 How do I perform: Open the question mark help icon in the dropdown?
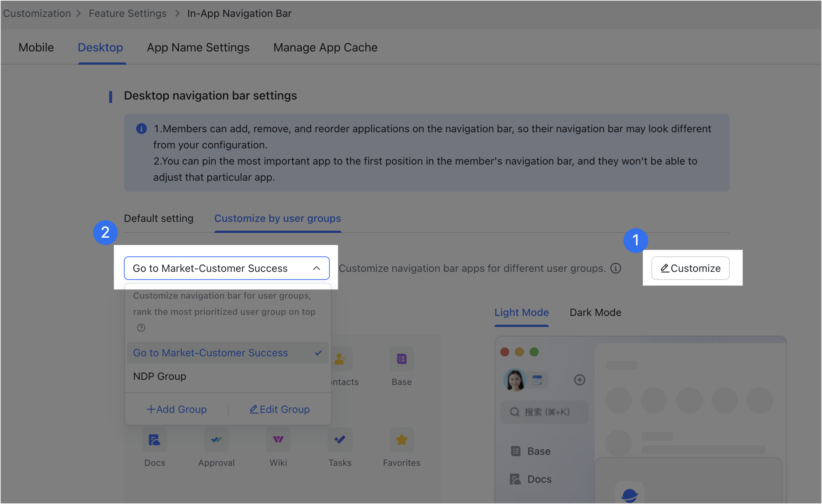click(x=141, y=328)
